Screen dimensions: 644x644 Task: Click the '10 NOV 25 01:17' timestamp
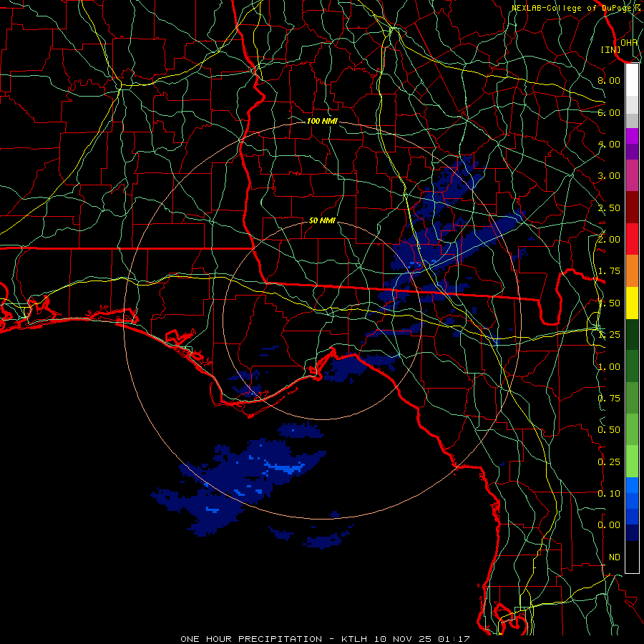tap(421, 639)
